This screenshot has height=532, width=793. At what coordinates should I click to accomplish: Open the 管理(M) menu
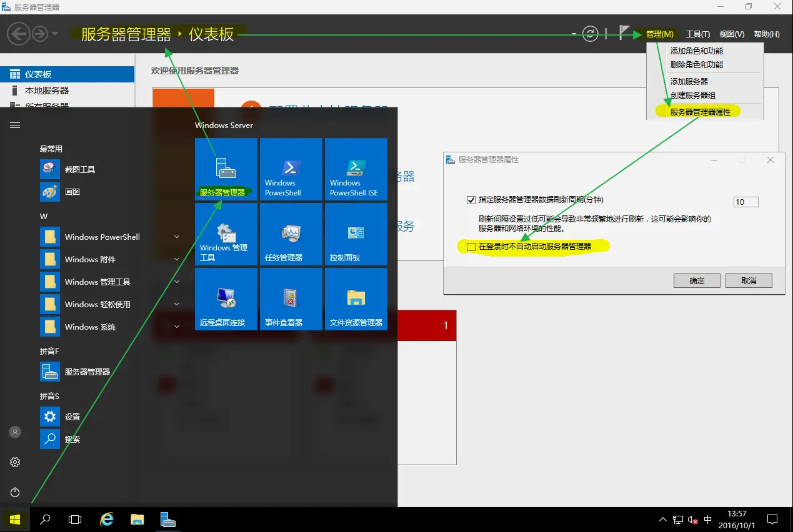(660, 34)
